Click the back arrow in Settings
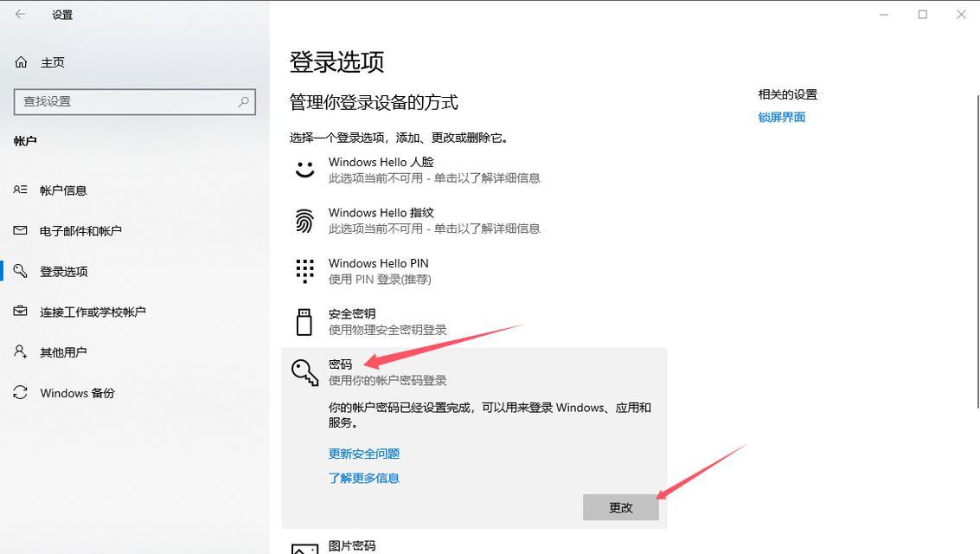 [21, 14]
